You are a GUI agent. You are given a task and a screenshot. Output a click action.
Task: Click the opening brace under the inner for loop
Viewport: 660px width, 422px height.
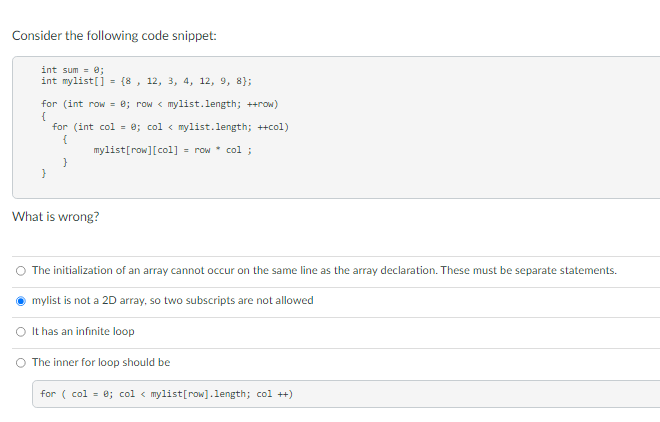64,139
